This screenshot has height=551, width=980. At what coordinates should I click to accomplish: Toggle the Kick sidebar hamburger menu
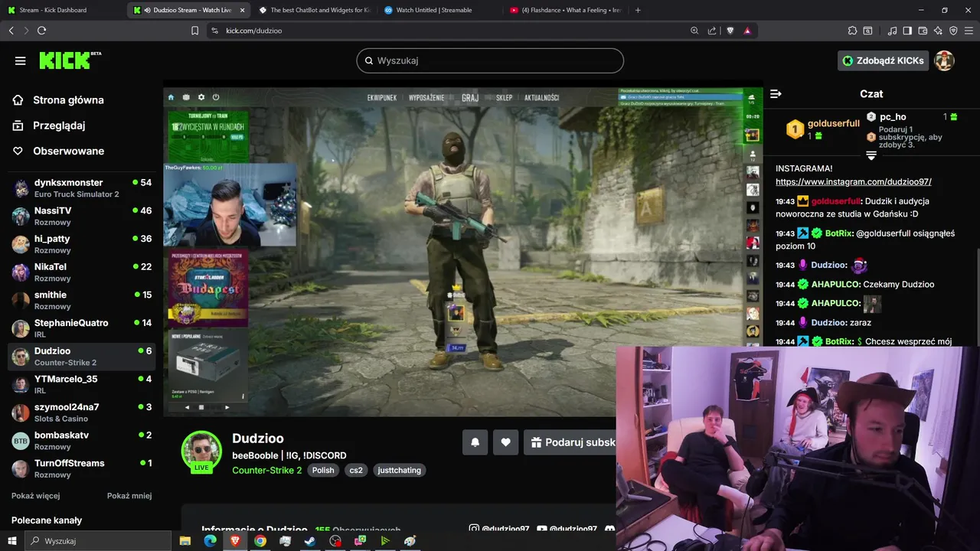[20, 60]
